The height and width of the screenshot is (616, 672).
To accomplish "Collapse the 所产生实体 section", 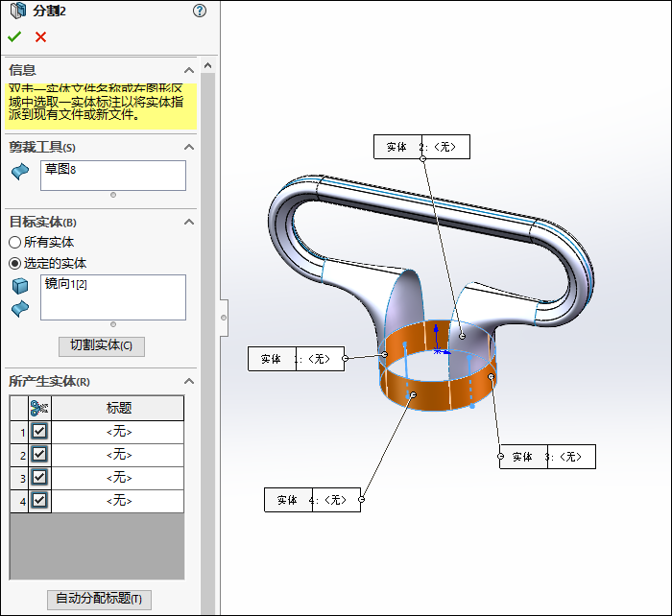I will (x=189, y=381).
